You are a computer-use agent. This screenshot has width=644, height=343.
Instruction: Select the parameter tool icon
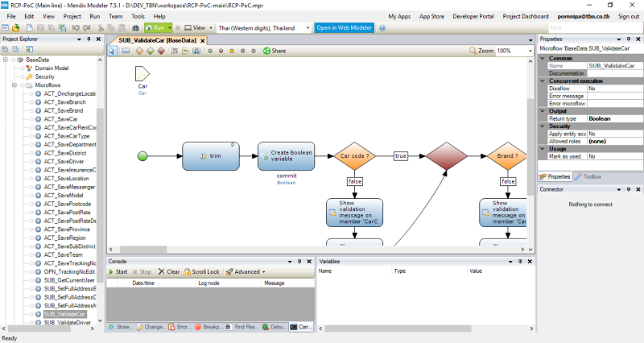click(x=185, y=51)
